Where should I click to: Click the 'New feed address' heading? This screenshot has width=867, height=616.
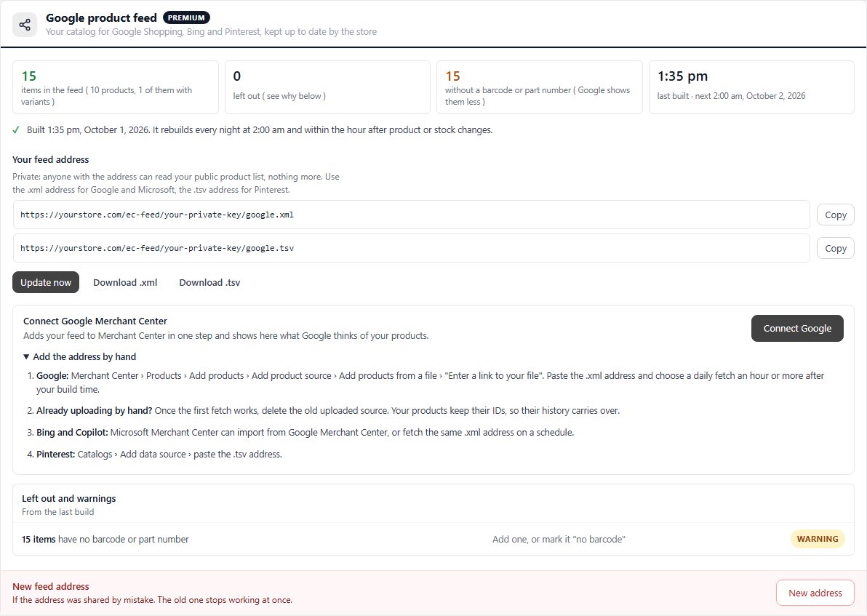[51, 586]
